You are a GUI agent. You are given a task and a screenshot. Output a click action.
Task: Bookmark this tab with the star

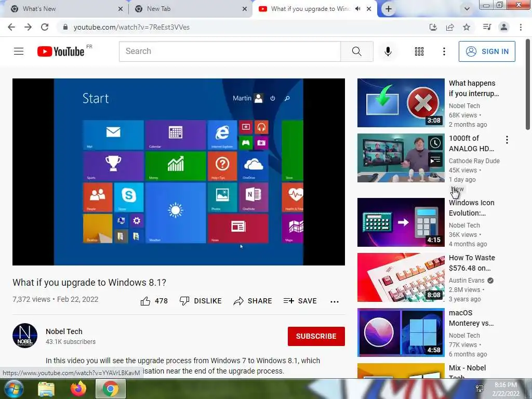467,27
